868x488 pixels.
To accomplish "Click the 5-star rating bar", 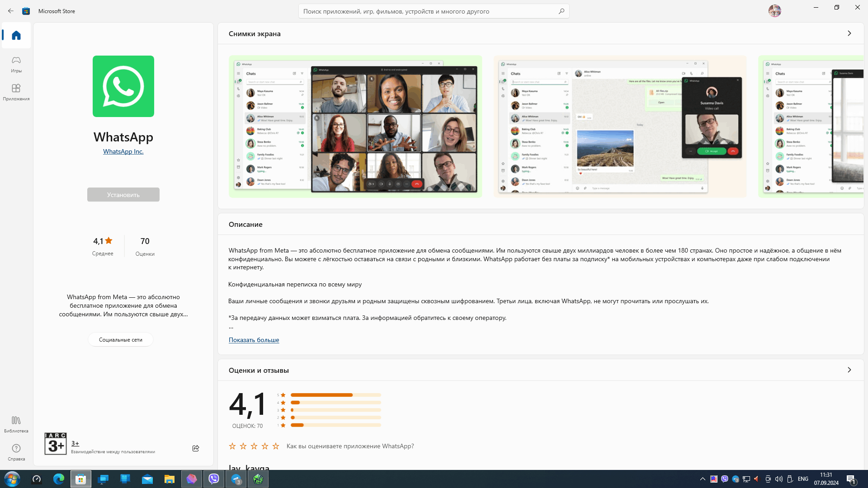I will click(336, 395).
